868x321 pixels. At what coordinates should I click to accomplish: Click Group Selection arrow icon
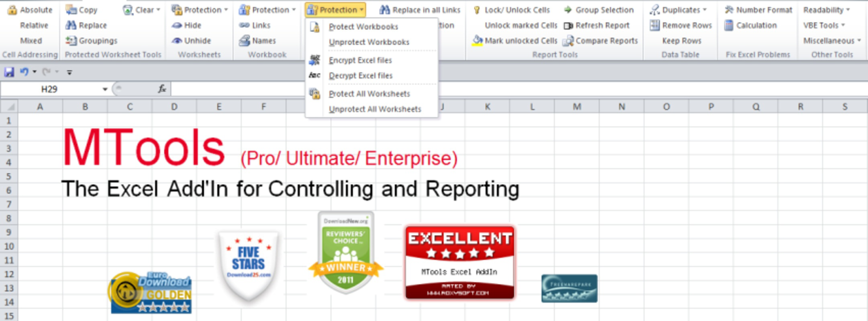pos(568,10)
